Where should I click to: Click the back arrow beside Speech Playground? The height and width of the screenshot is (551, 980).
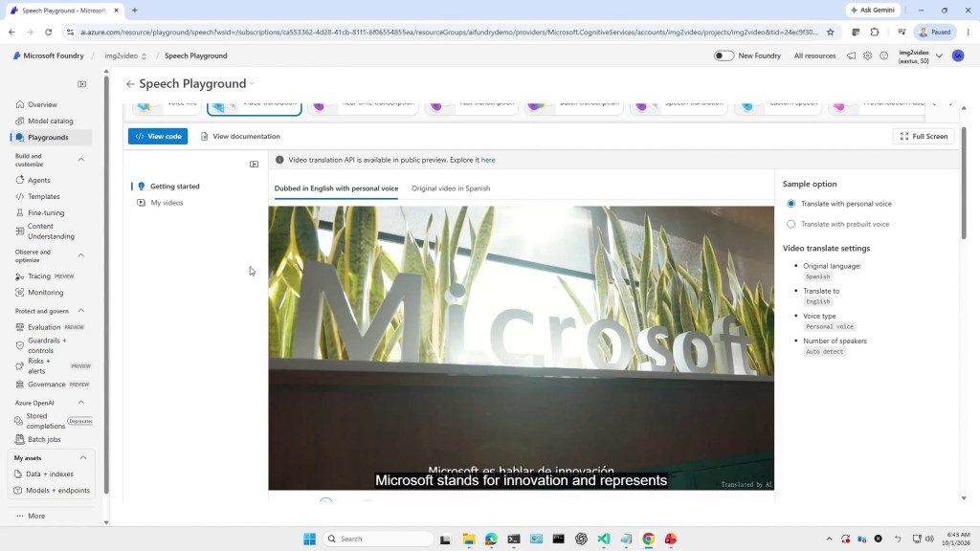point(130,84)
